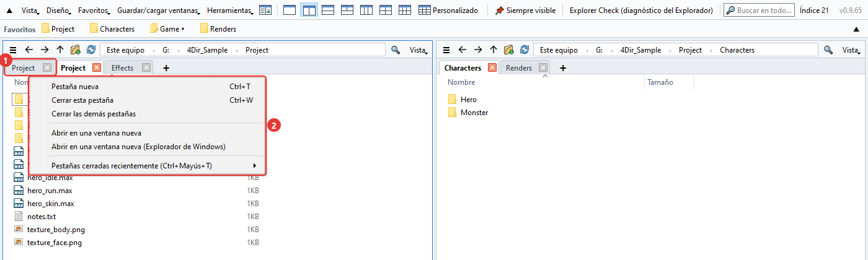This screenshot has width=868, height=260.
Task: Click the Índice 21 indicator
Action: tap(814, 11)
